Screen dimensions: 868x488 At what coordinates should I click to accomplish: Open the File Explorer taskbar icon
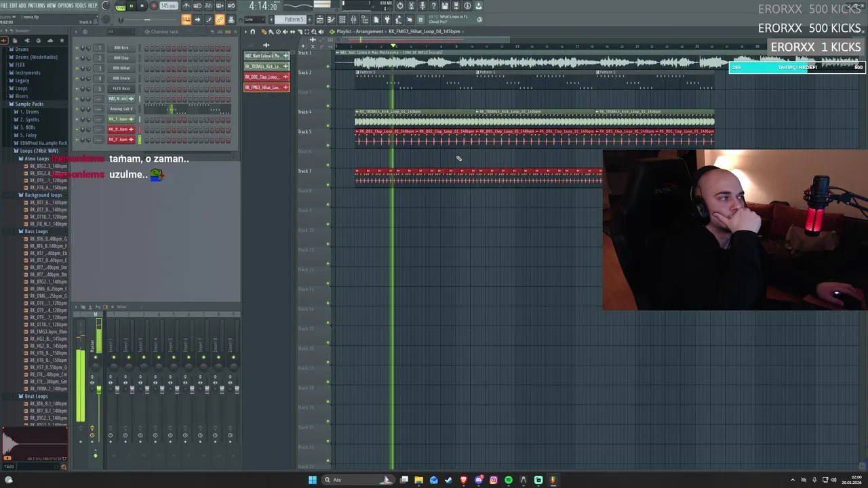tap(418, 480)
